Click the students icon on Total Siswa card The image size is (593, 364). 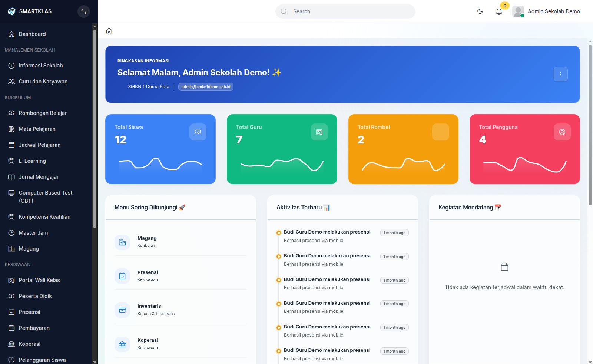tap(198, 132)
